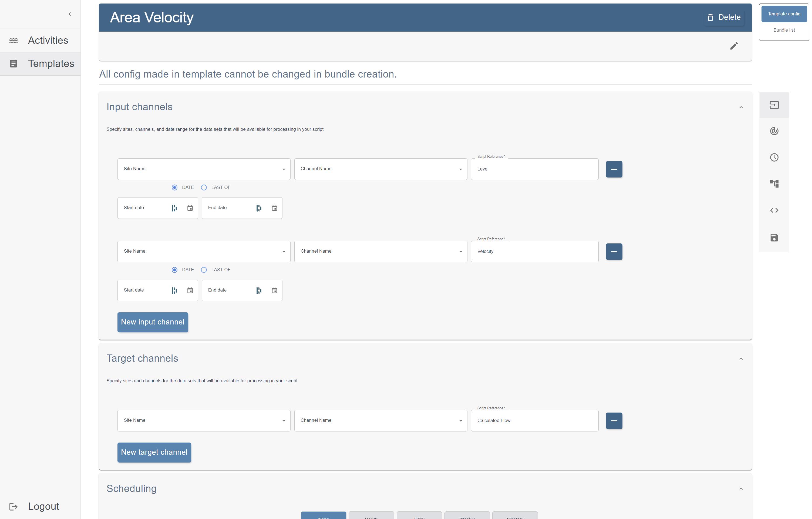Click the tree hierarchy icon in right toolbar
812x519 pixels.
774,183
